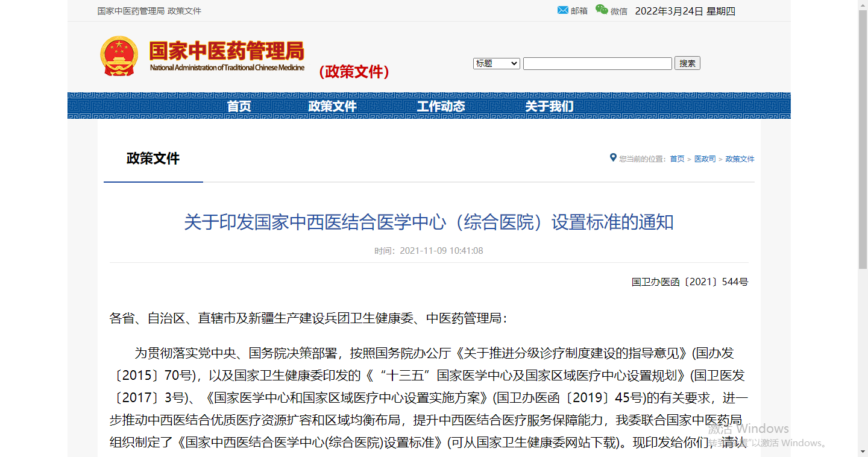The height and width of the screenshot is (457, 868).
Task: Open 关于我们 in the navigation bar
Action: [x=549, y=107]
